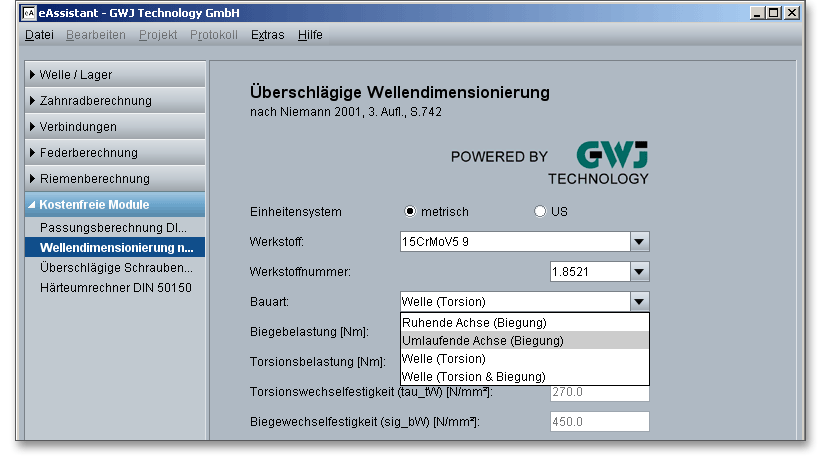821x456 pixels.
Task: Open Härteumrechner DIN 50150 module
Action: [115, 288]
